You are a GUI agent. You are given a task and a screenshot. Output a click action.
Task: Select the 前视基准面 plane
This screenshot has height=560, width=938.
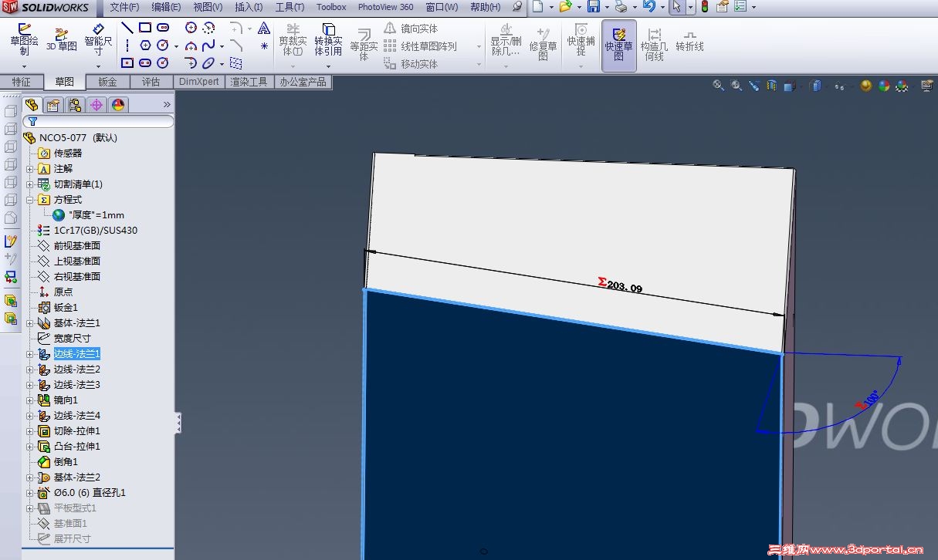(76, 245)
